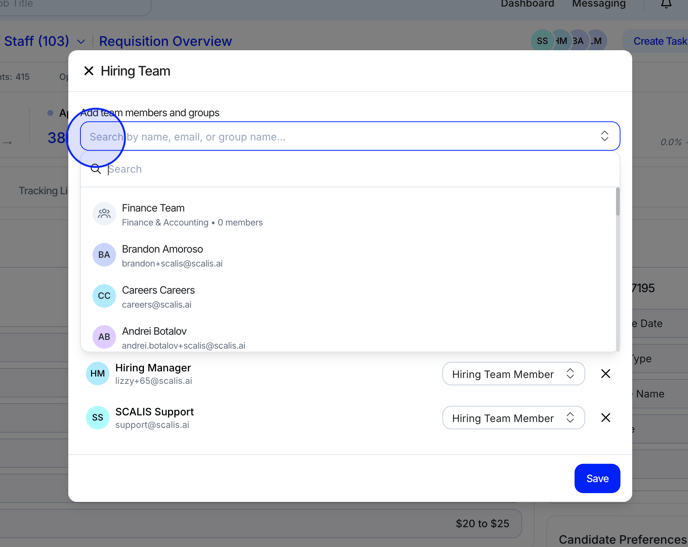This screenshot has width=688, height=547.
Task: Select Brandon Amoroso's BA avatar
Action: 104,255
